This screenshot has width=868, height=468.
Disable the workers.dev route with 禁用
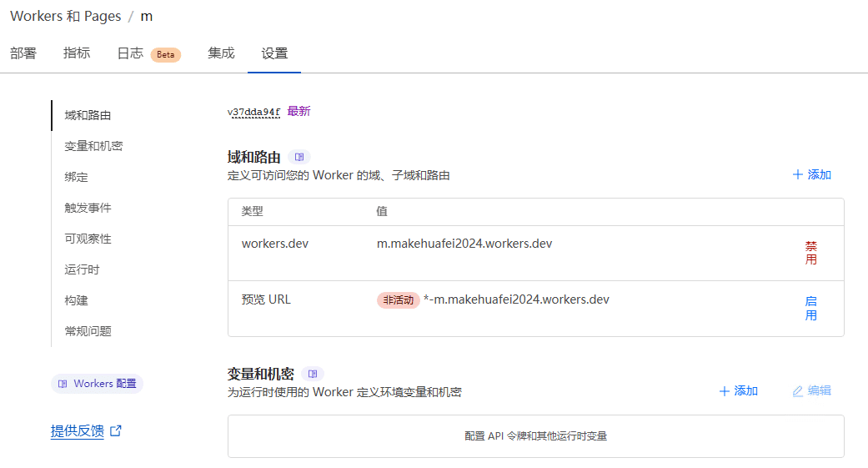(810, 253)
